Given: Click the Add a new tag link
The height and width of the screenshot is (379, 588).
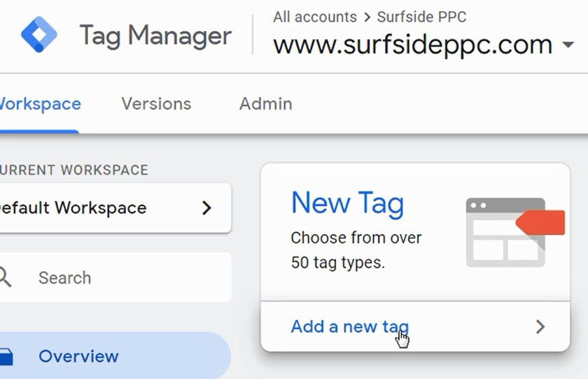Looking at the screenshot, I should 349,326.
